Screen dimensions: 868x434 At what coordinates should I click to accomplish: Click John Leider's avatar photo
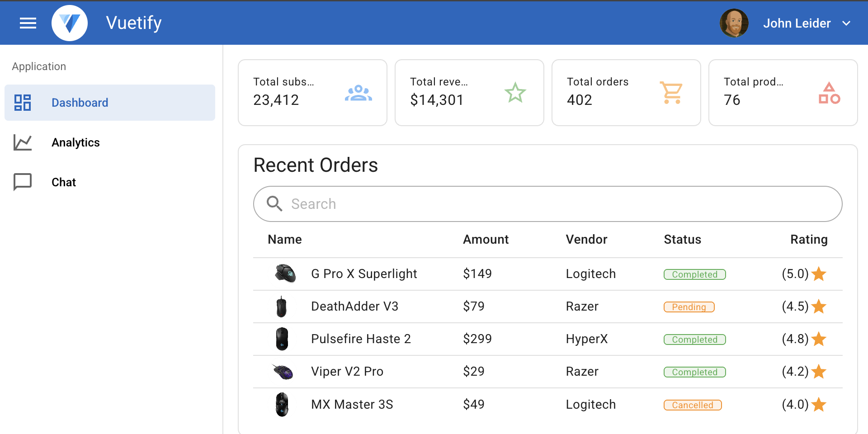point(734,23)
